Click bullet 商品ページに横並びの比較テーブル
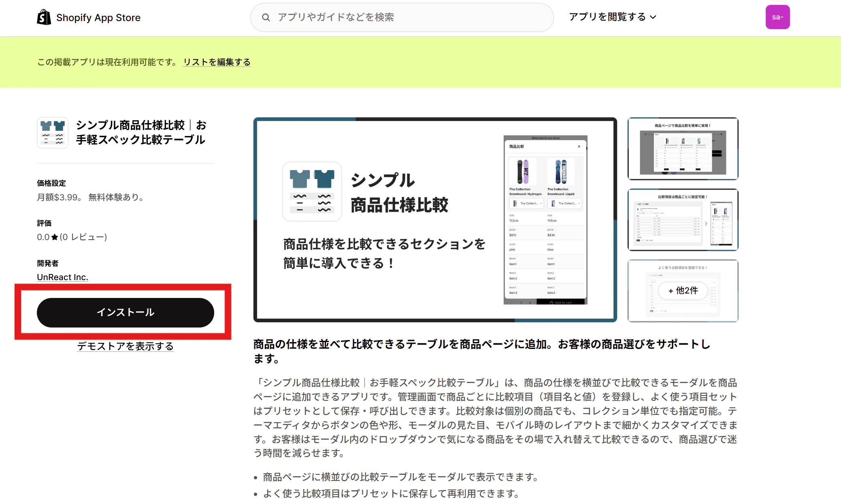 [401, 477]
